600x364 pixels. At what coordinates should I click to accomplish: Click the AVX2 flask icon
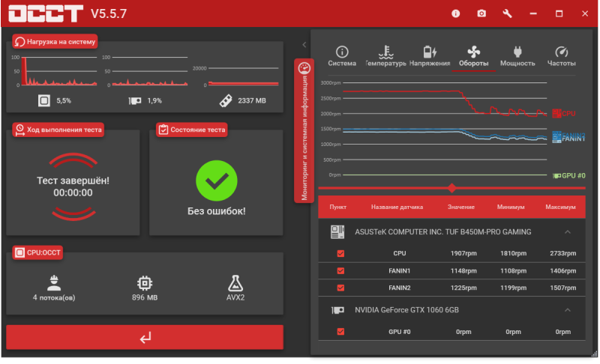tap(235, 283)
